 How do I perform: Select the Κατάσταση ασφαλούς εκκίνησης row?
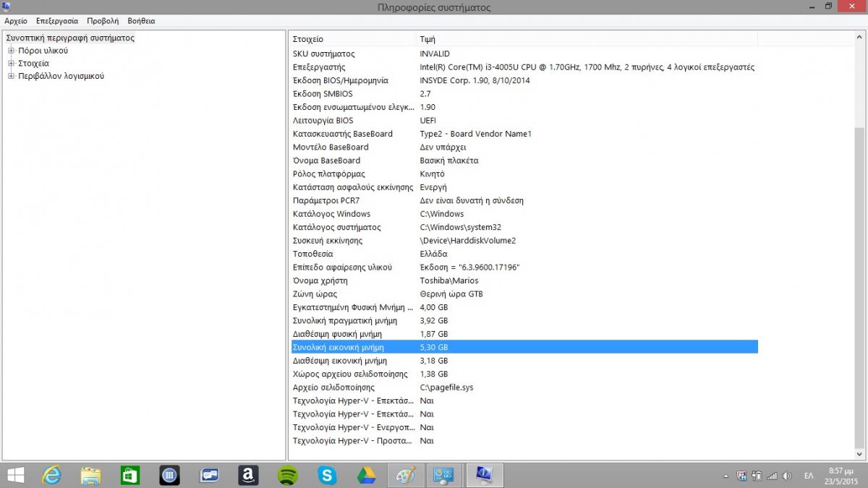[524, 187]
